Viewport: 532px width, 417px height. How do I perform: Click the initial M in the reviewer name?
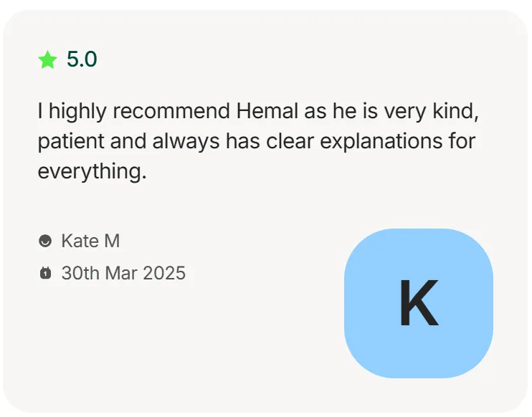click(112, 241)
